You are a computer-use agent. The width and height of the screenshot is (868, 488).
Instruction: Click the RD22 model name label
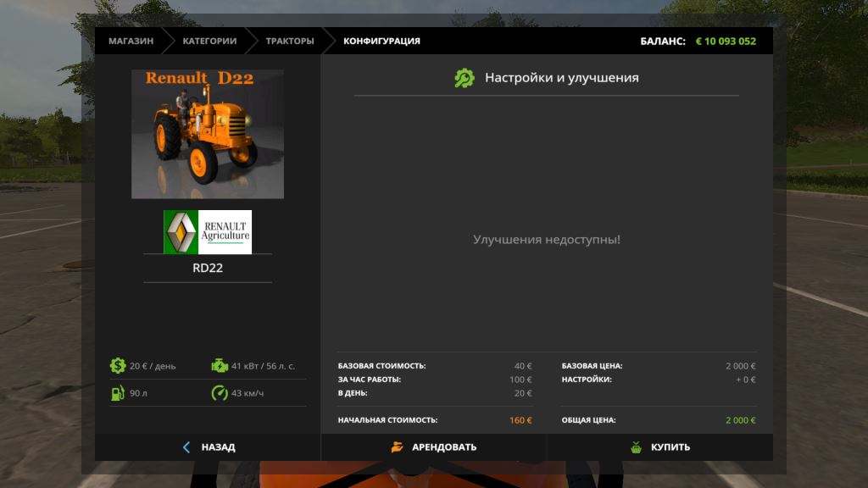(x=208, y=269)
